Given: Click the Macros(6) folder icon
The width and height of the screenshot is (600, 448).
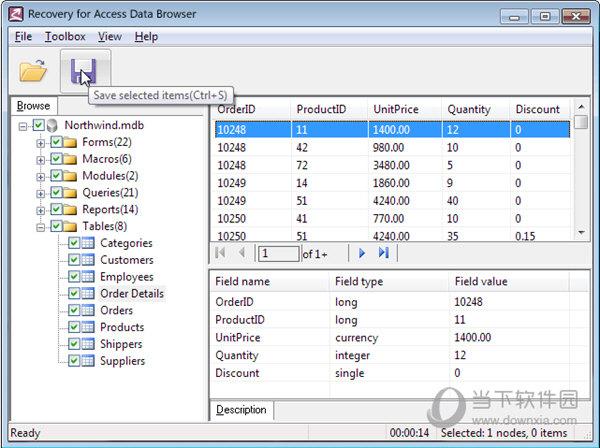Looking at the screenshot, I should pos(70,159).
